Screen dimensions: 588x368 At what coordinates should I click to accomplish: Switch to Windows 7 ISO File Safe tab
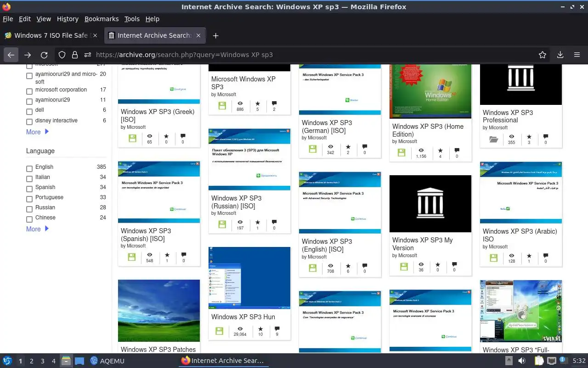coord(51,35)
